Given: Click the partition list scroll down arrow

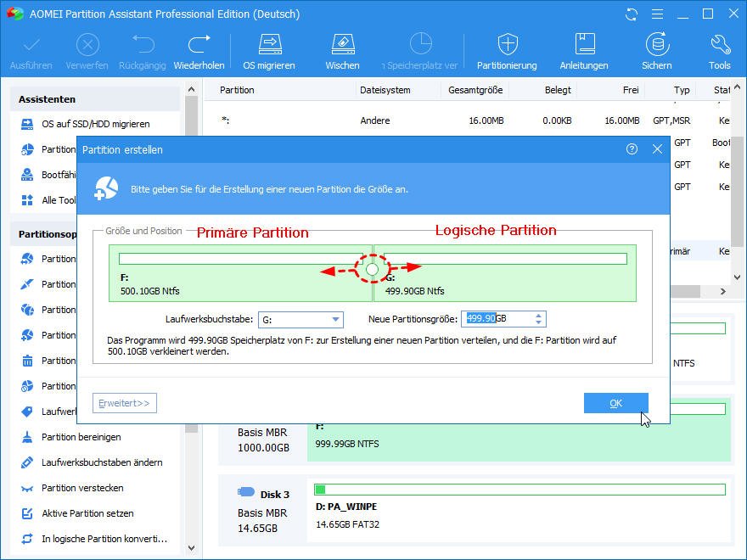Looking at the screenshot, I should click(x=737, y=277).
